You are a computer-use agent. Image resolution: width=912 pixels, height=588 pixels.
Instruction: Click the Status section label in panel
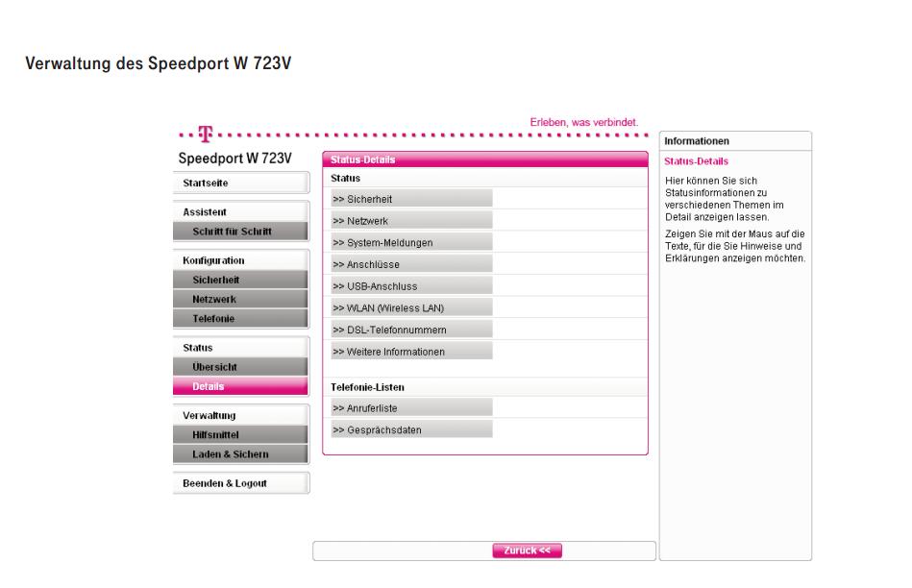pos(346,178)
